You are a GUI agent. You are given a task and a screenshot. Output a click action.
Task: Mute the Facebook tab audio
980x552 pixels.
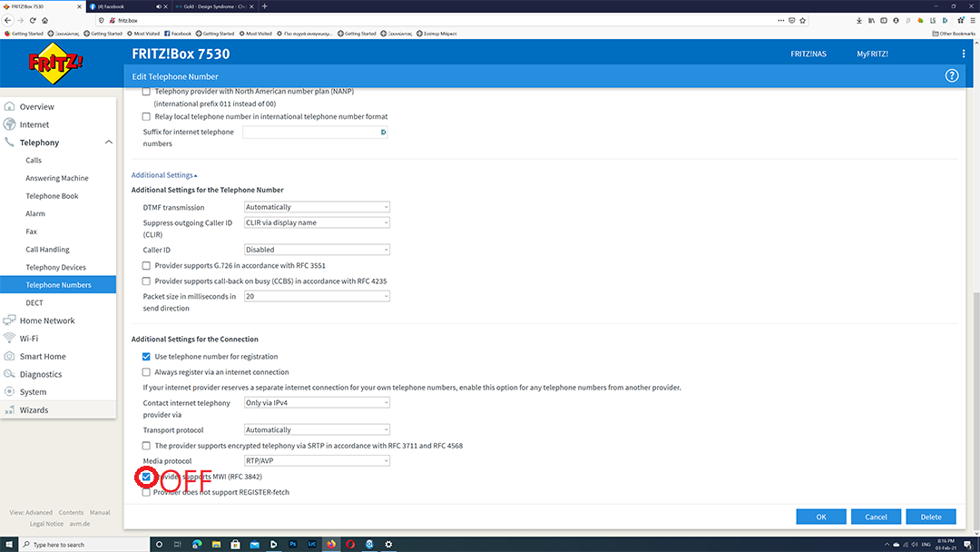(x=158, y=6)
